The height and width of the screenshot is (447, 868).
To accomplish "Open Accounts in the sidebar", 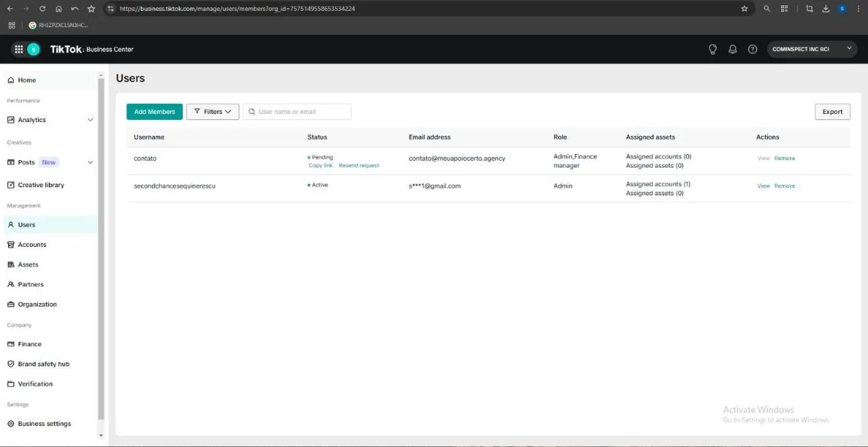I will point(51,245).
